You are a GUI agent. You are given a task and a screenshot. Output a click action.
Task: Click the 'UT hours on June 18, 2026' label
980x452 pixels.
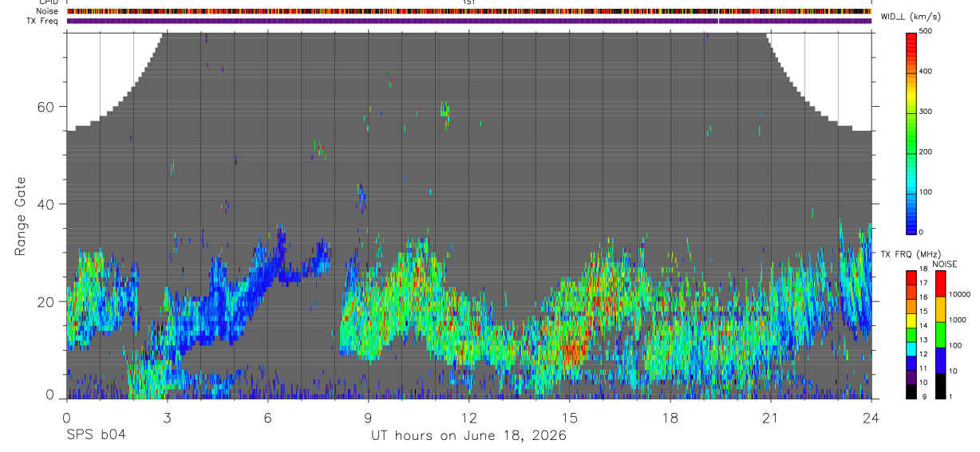pyautogui.click(x=468, y=436)
